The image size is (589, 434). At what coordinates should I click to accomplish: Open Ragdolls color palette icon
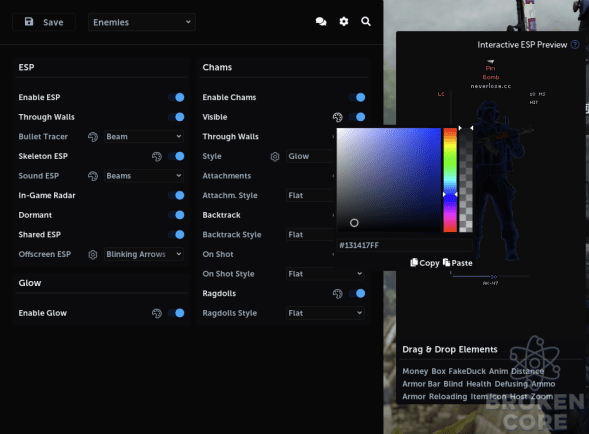pyautogui.click(x=338, y=293)
